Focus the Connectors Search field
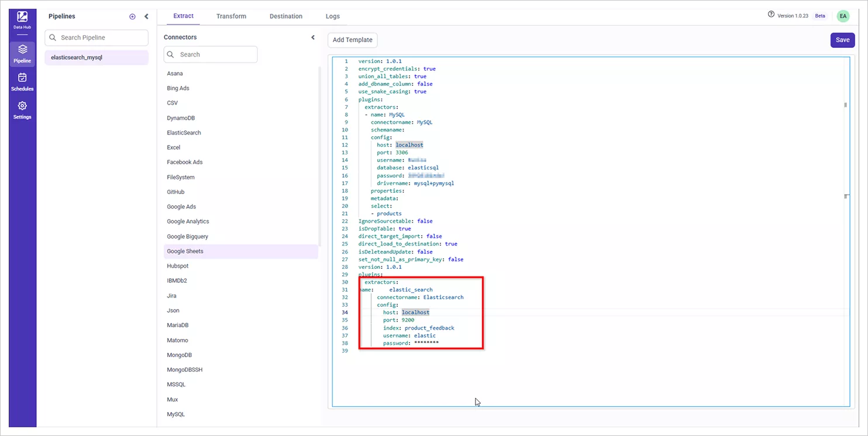This screenshot has height=436, width=868. pos(211,54)
